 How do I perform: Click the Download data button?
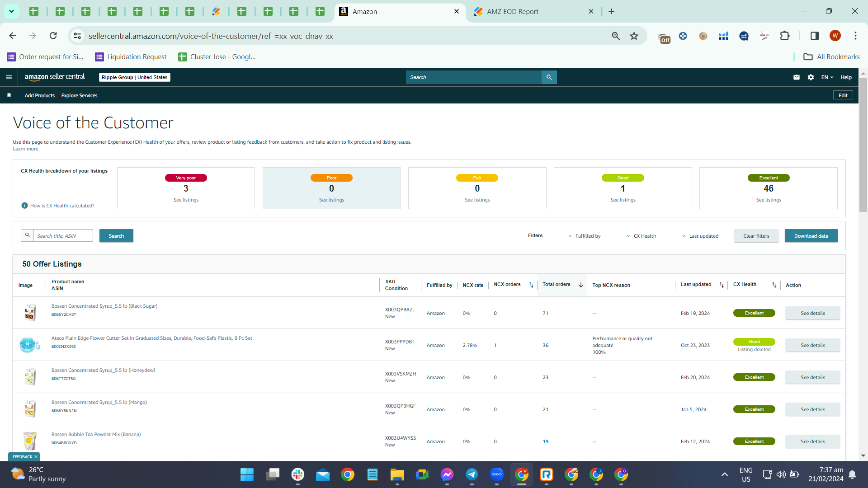pyautogui.click(x=811, y=236)
